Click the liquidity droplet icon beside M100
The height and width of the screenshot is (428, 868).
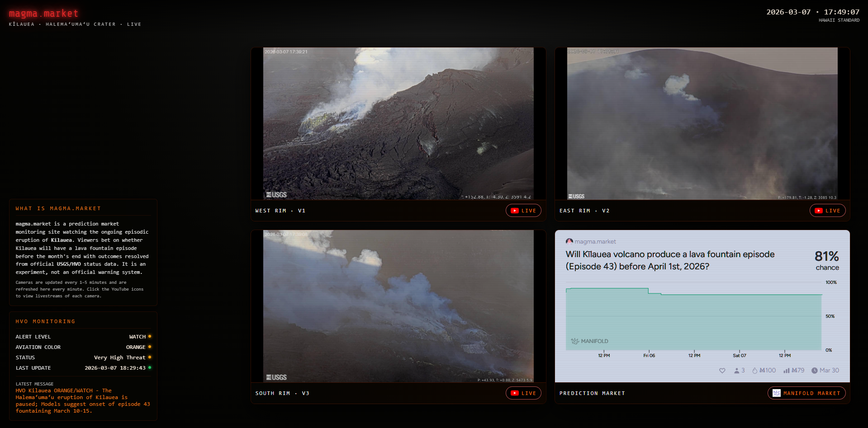click(x=755, y=370)
